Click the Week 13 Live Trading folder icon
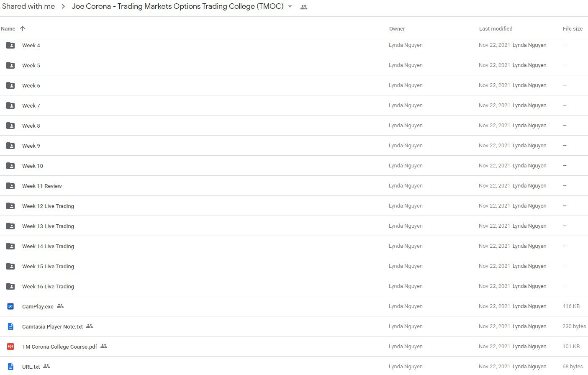This screenshot has width=588, height=375. click(10, 226)
